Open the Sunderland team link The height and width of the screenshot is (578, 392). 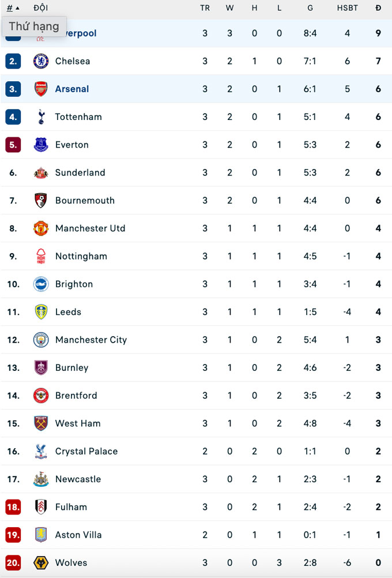pyautogui.click(x=80, y=172)
